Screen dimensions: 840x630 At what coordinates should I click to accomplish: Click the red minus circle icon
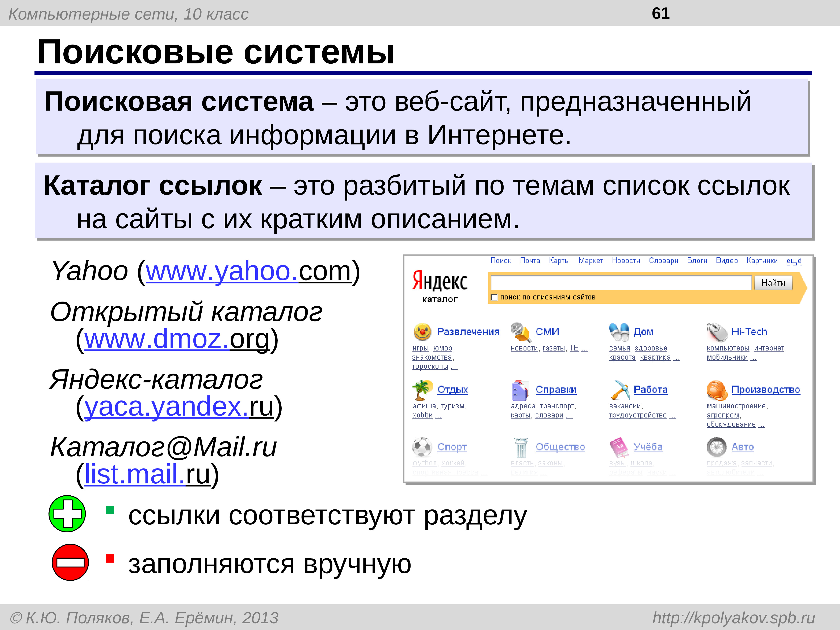70,562
